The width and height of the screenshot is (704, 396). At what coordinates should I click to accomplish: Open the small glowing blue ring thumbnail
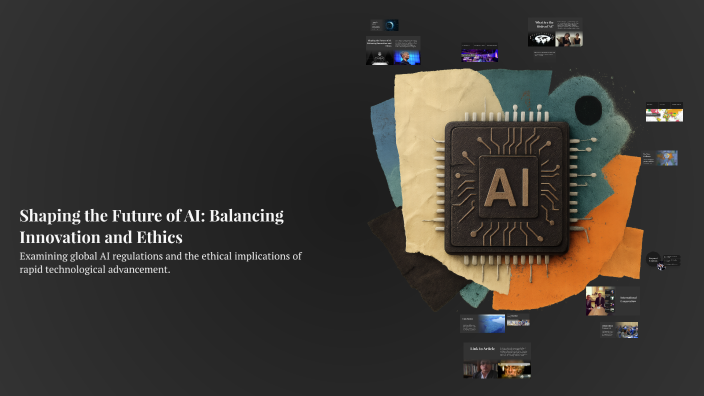[x=384, y=25]
